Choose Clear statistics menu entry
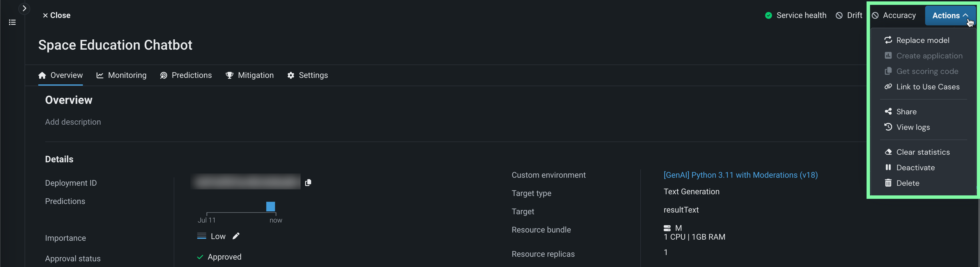Viewport: 980px width, 267px height. [x=923, y=152]
